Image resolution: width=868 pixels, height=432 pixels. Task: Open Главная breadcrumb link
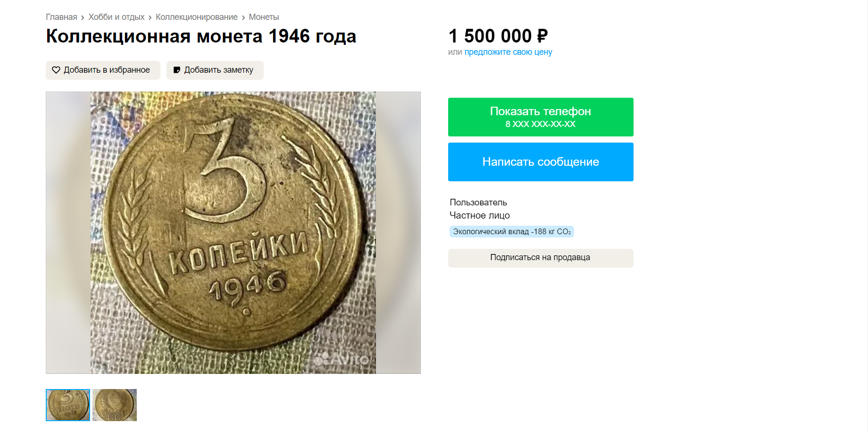(x=61, y=17)
